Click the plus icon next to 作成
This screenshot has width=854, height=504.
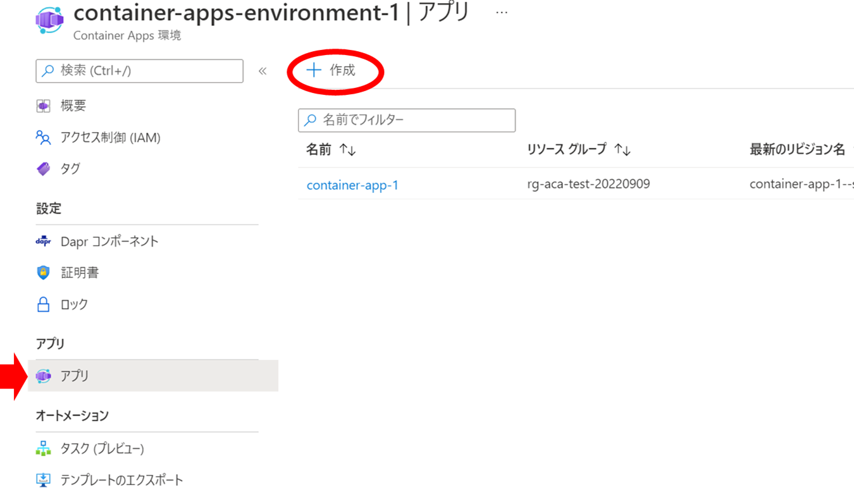[314, 70]
